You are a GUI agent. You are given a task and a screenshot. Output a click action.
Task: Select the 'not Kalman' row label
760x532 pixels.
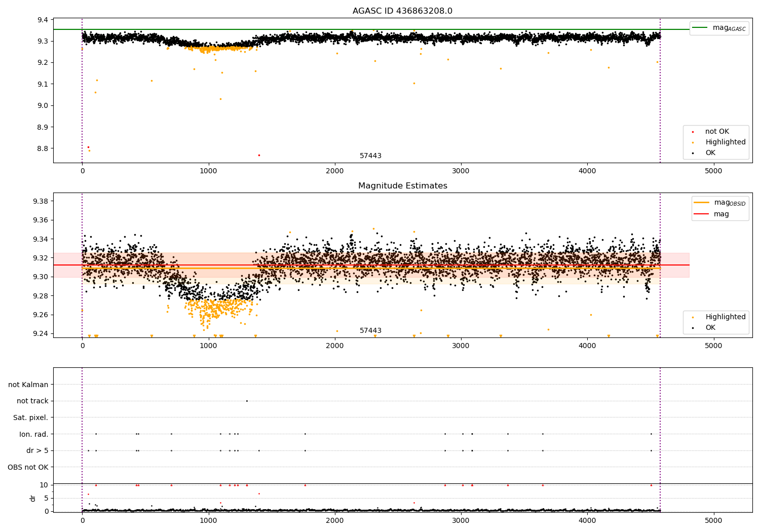pyautogui.click(x=28, y=385)
